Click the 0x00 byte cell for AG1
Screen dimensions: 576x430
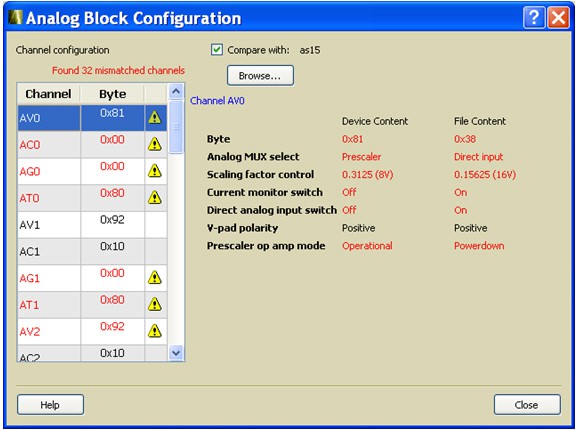click(112, 278)
